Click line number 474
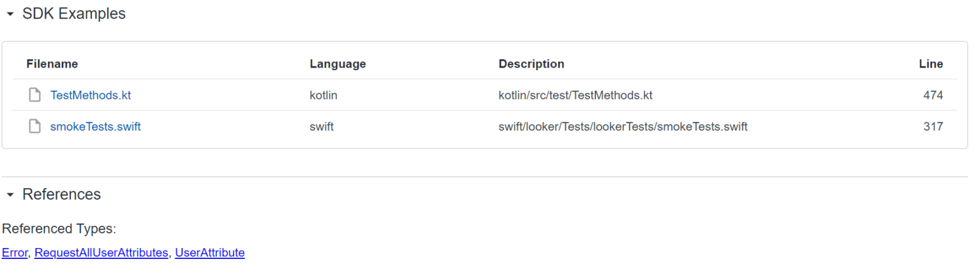This screenshot has height=280, width=980. click(933, 95)
